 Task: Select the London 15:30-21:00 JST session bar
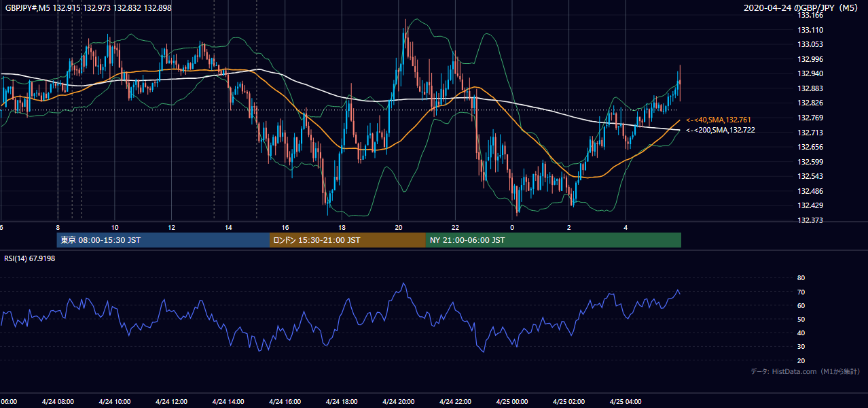click(x=348, y=240)
